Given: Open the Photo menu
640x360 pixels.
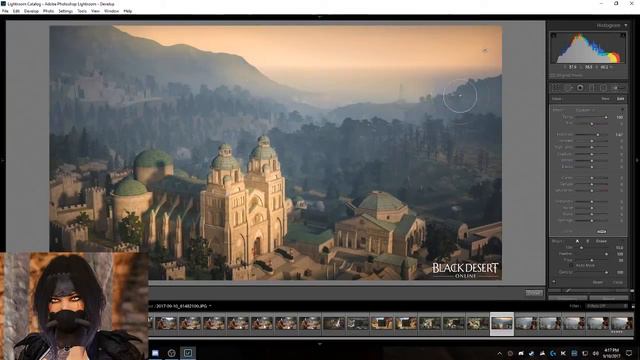Looking at the screenshot, I should 48,11.
